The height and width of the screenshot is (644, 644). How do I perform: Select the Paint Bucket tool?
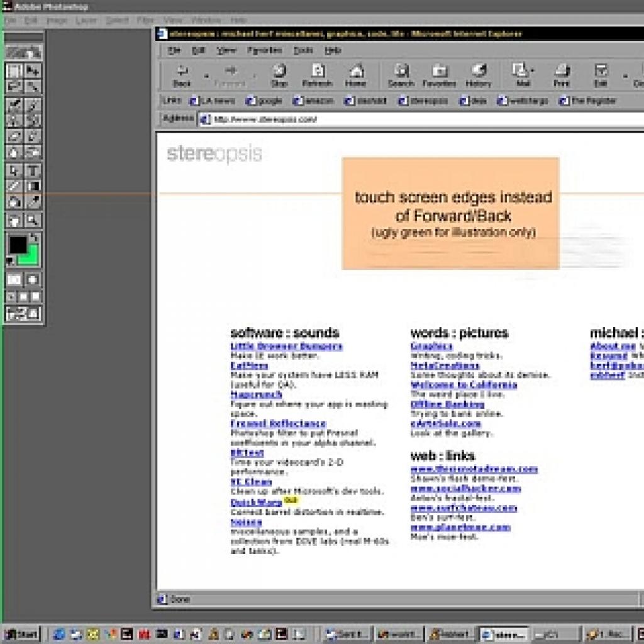point(14,202)
